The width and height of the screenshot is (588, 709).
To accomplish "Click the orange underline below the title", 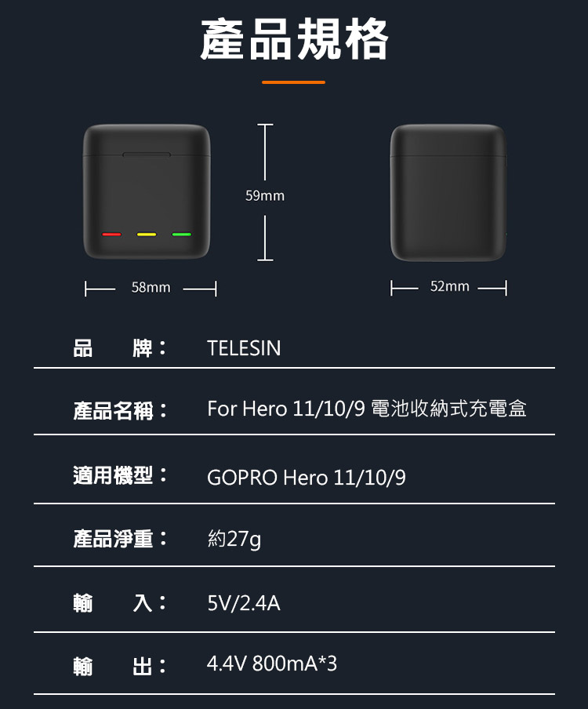I will click(x=293, y=82).
